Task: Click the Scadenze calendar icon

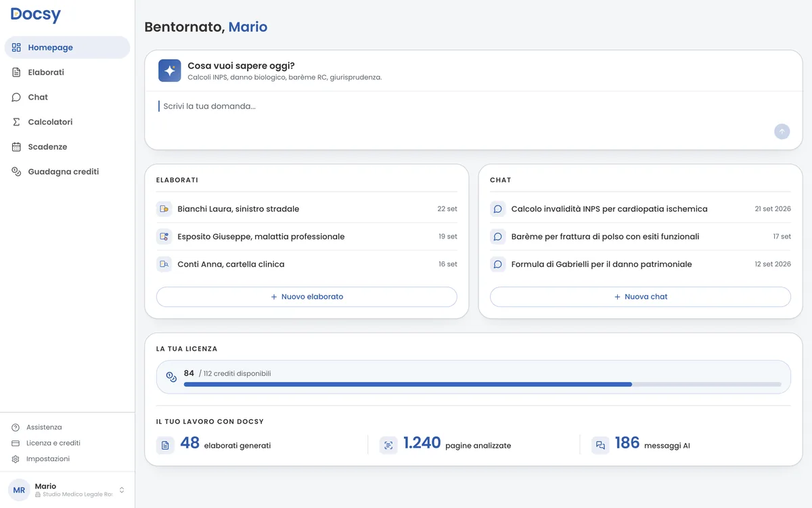Action: point(16,147)
